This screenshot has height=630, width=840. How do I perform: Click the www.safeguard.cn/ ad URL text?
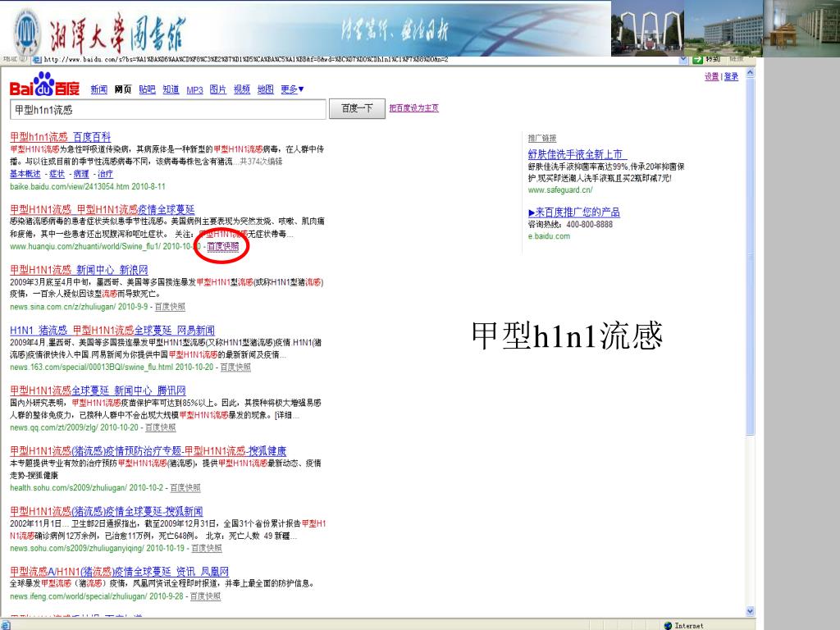tap(560, 190)
